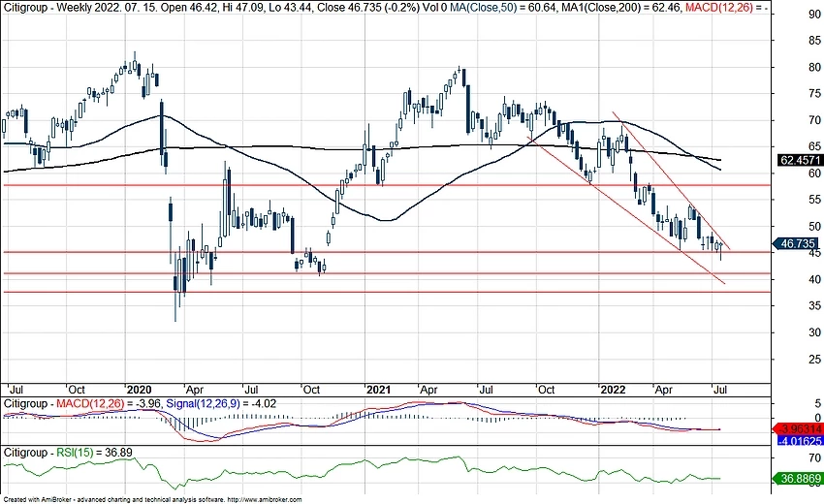Click 'Close 46.735 (-0.2%)' in the header

coord(370,8)
